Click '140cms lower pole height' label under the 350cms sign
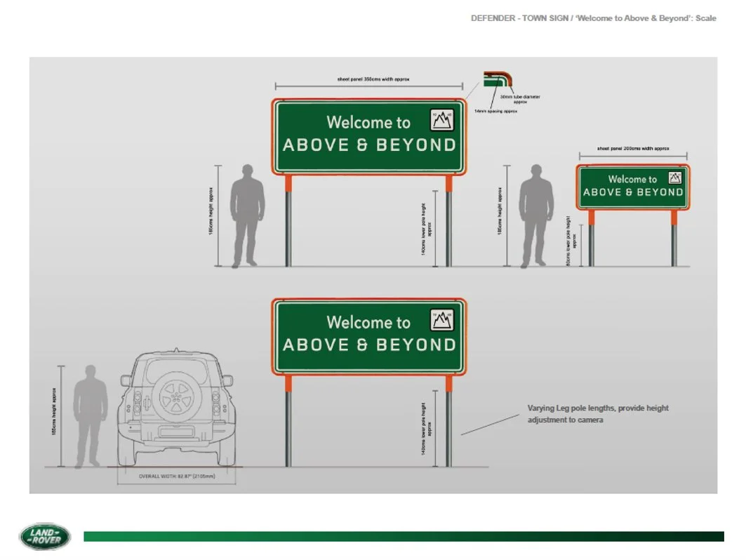Viewport: 746px width, 560px height. (426, 229)
